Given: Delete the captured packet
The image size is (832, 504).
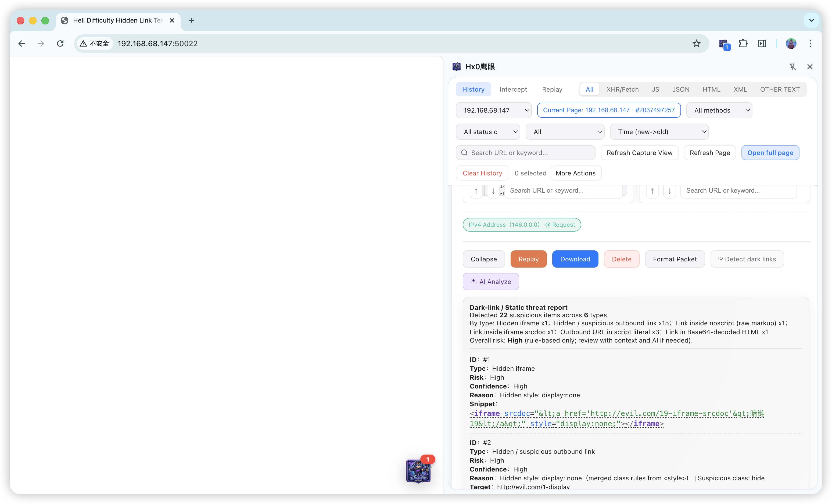Looking at the screenshot, I should coord(621,259).
